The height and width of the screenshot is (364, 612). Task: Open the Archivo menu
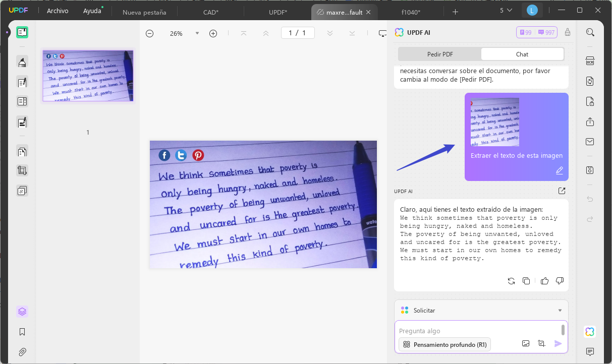coord(58,11)
